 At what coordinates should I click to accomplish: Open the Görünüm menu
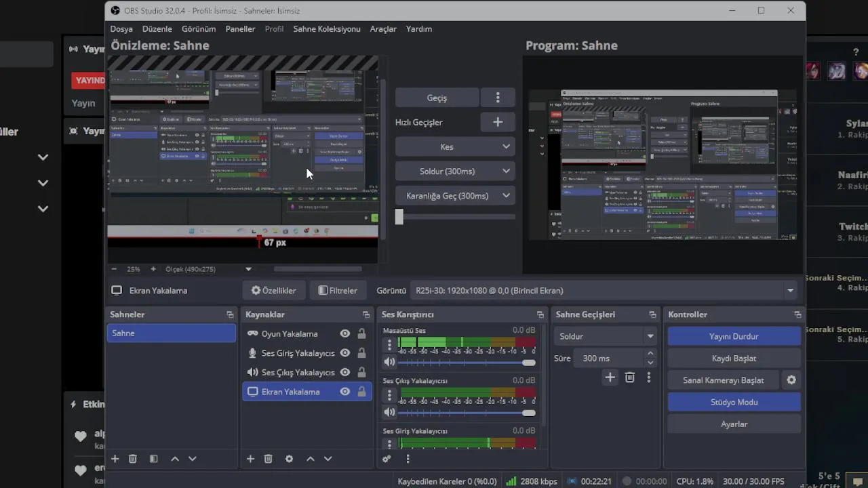coord(199,29)
